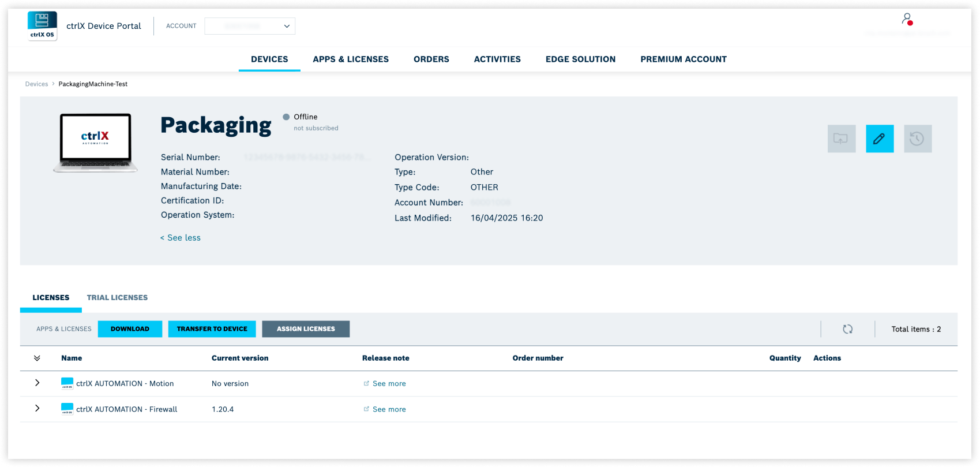Click the pencil edit device icon

click(x=880, y=139)
